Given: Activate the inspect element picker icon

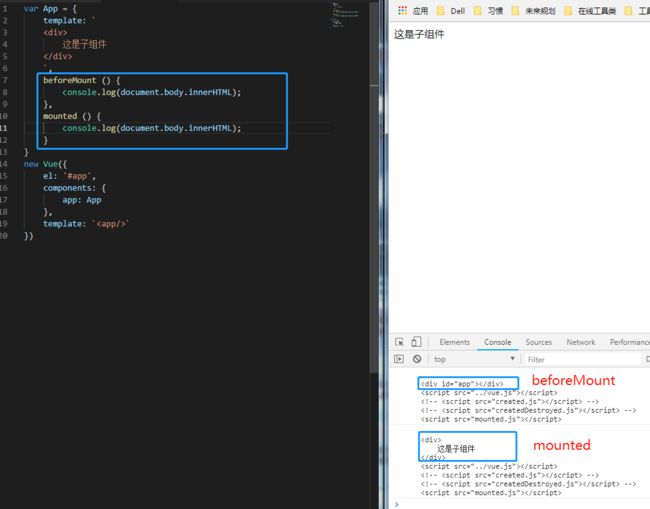Looking at the screenshot, I should 399,342.
